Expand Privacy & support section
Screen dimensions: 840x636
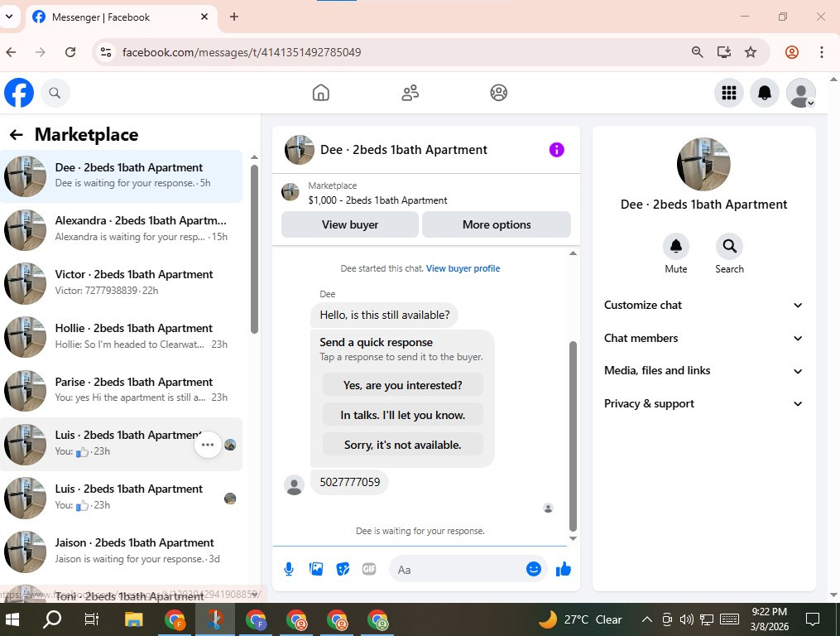tap(703, 404)
